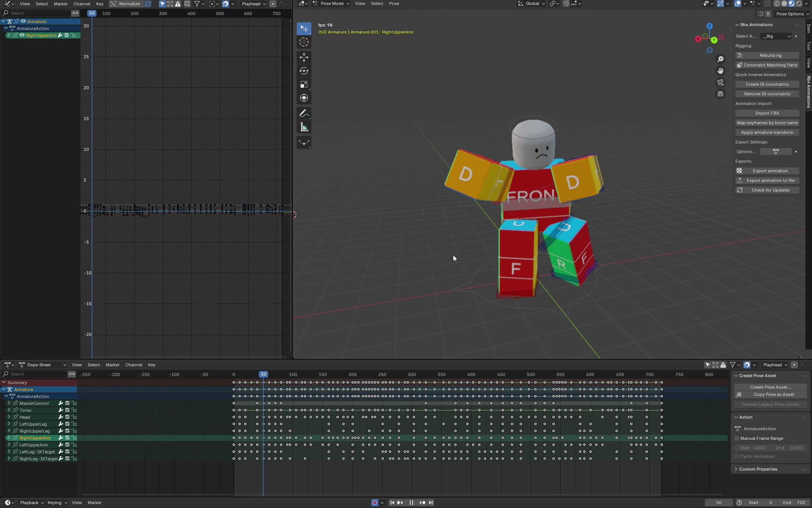Open Pose Options dropdown
This screenshot has width=812, height=508.
pos(792,14)
